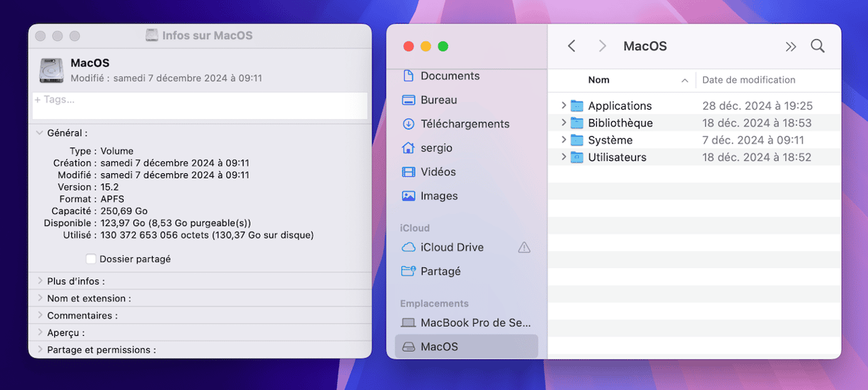
Task: Sort by the Nom column header
Action: click(x=599, y=80)
